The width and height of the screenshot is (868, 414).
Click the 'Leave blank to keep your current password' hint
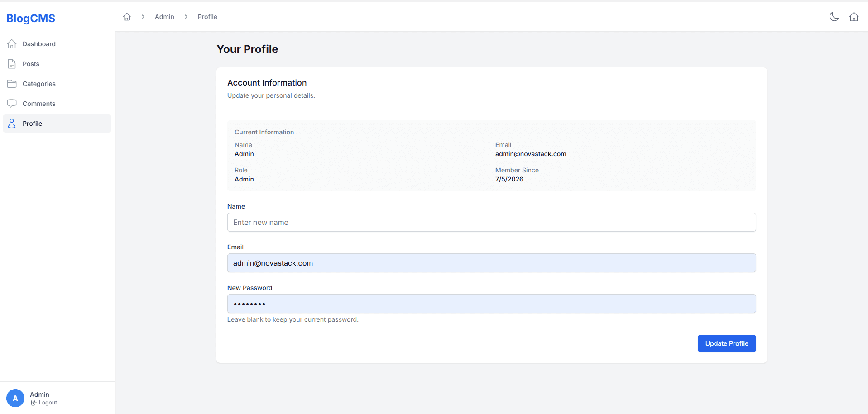pos(293,319)
